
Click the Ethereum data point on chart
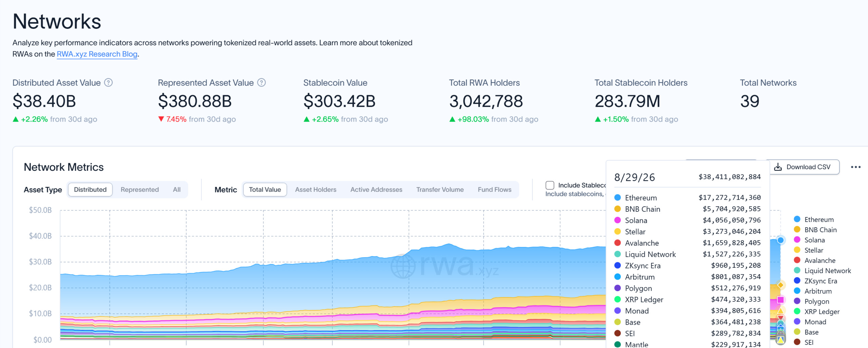click(x=781, y=240)
